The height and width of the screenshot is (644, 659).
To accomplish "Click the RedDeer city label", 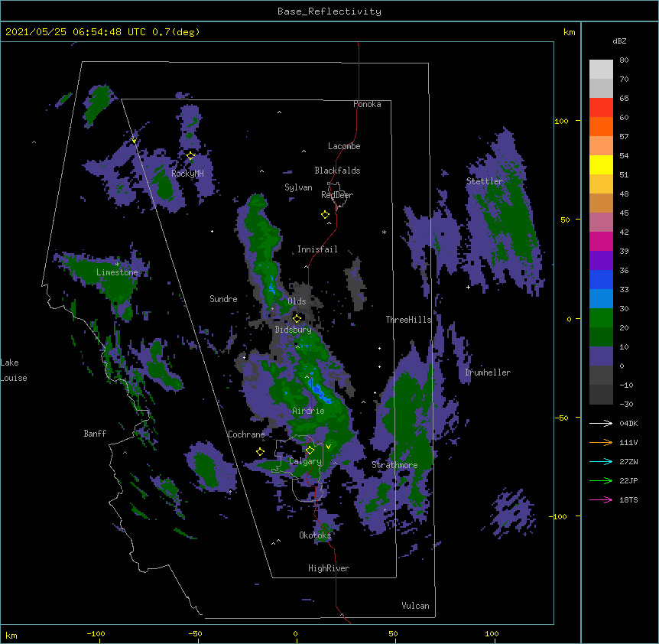I will click(x=337, y=195).
